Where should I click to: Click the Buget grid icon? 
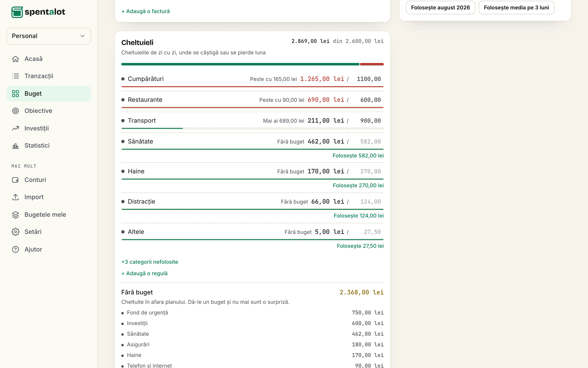tap(16, 94)
